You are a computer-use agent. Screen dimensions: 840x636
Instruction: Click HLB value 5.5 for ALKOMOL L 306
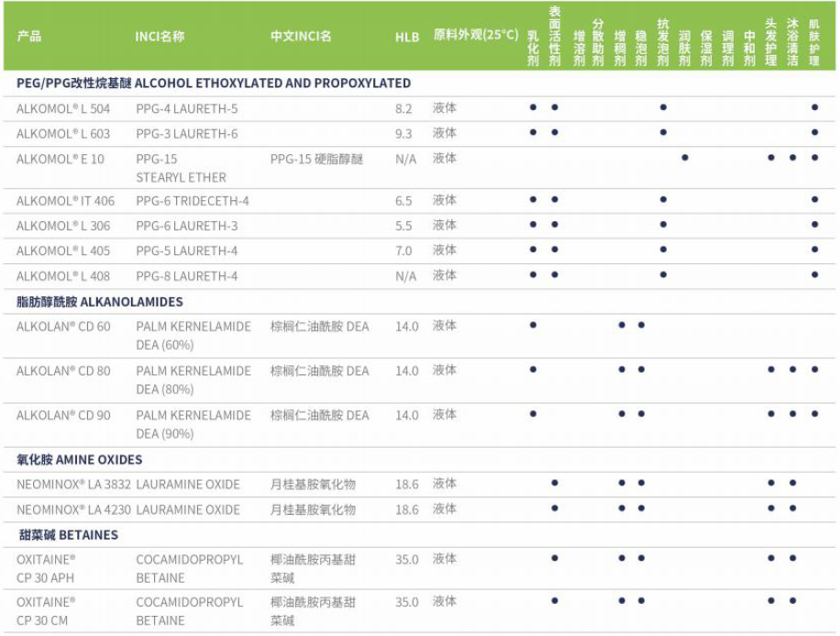tap(403, 226)
